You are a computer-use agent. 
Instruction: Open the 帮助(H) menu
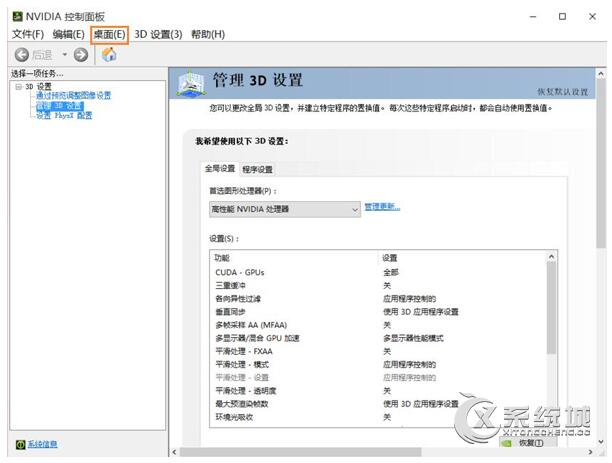coord(207,34)
